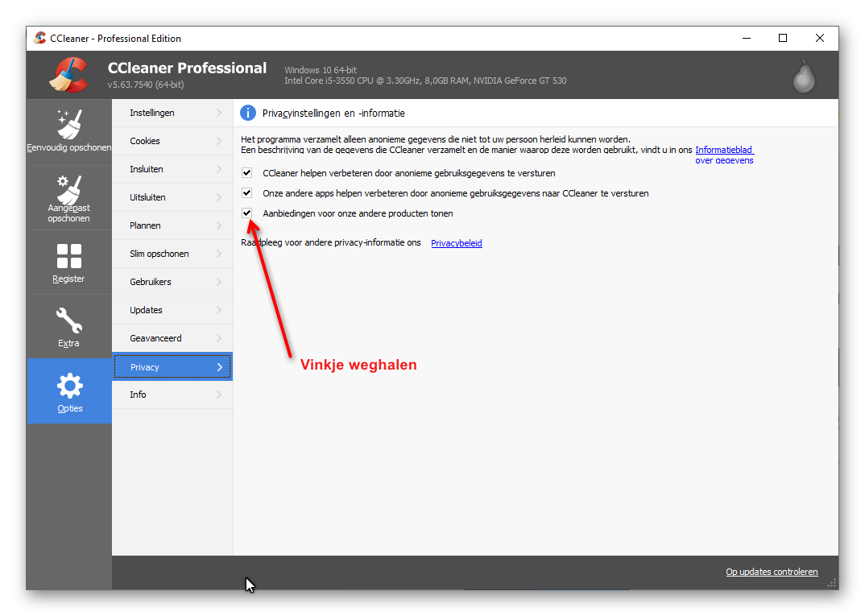Expand the Cookies chevron arrow
865x616 pixels.
(219, 141)
